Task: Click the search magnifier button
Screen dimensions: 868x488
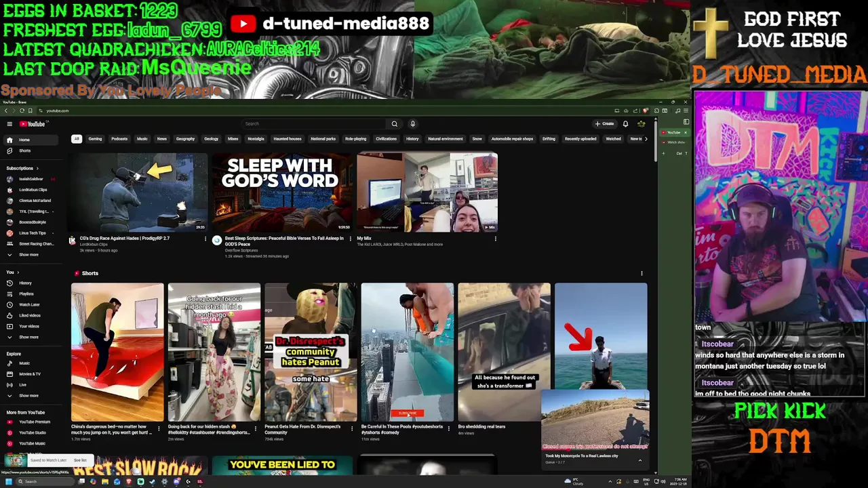Action: pyautogui.click(x=394, y=124)
